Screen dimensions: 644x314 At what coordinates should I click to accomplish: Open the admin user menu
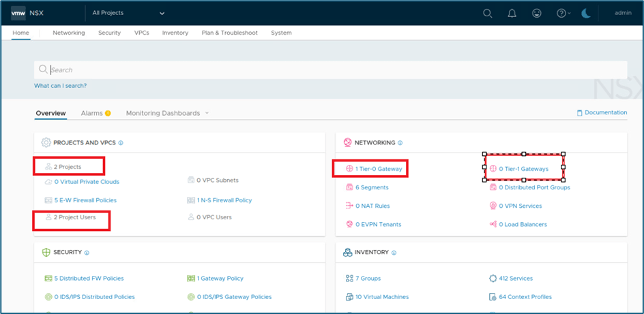pos(623,13)
